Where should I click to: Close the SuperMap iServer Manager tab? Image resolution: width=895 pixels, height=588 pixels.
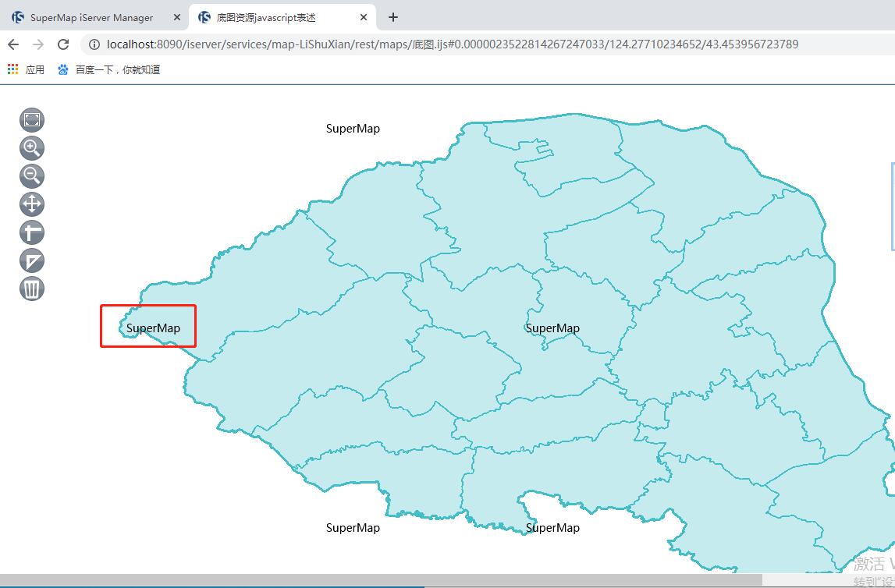click(x=177, y=18)
